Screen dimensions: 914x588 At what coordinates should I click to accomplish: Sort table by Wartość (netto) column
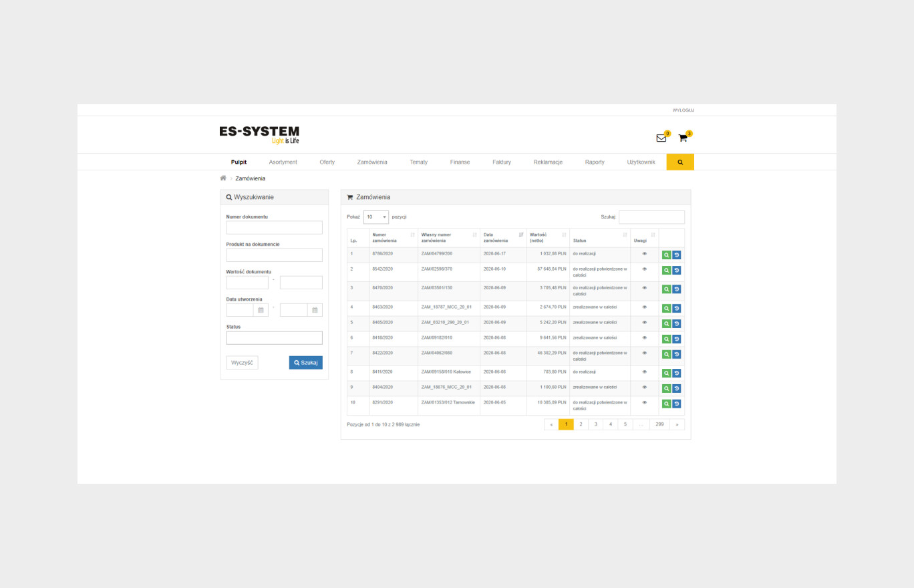click(547, 237)
